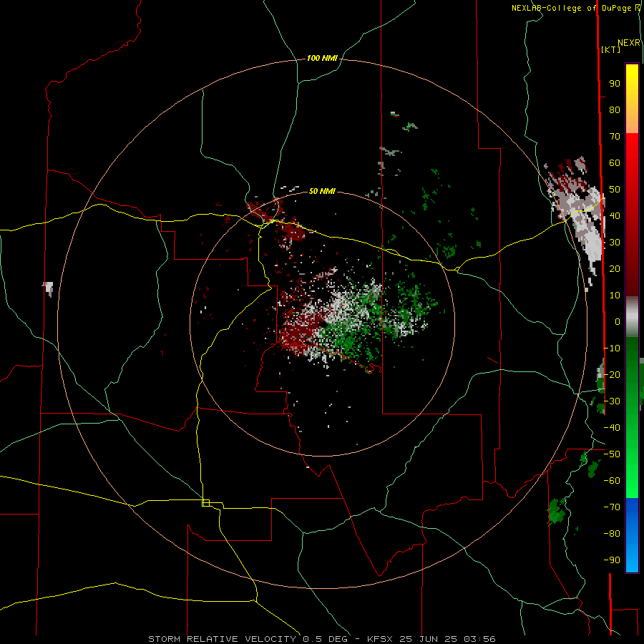
Task: Click the 100 NMI range ring label
Action: 322,58
